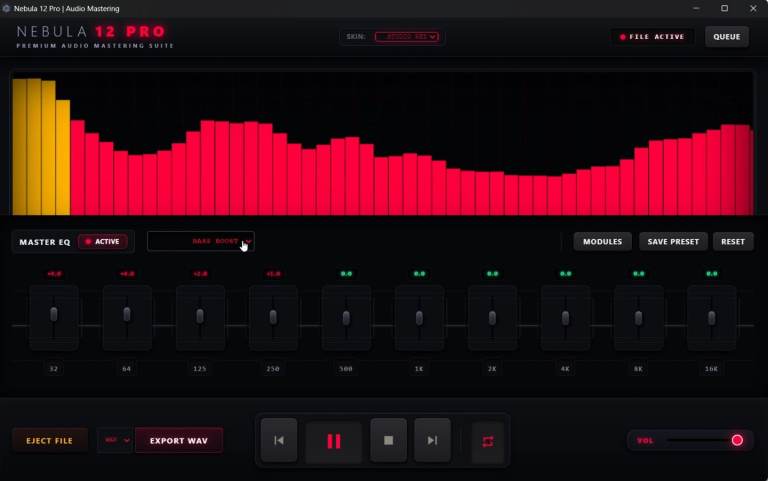Viewport: 768px width, 481px height.
Task: Click the 32 frequency label
Action: [x=54, y=369]
